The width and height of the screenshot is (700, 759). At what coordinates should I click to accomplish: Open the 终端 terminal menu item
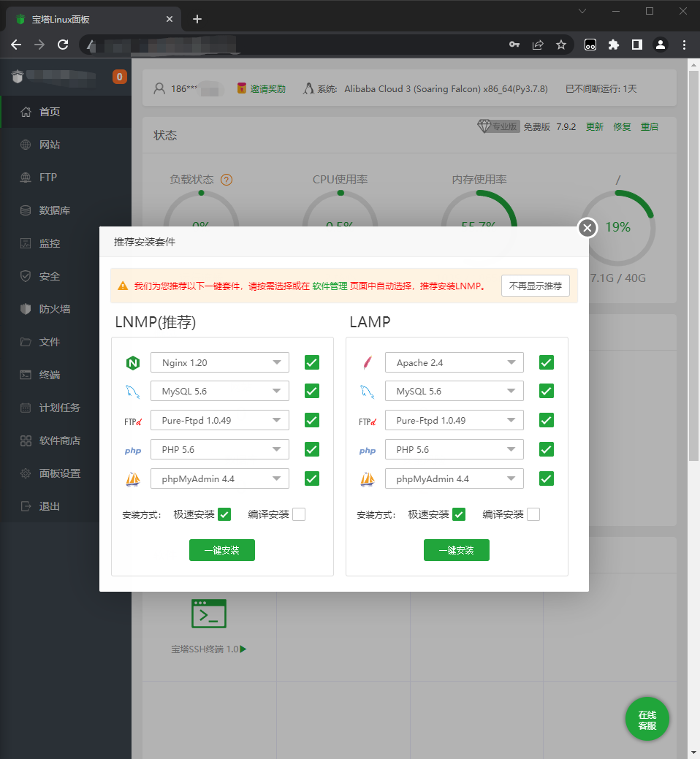tap(50, 375)
